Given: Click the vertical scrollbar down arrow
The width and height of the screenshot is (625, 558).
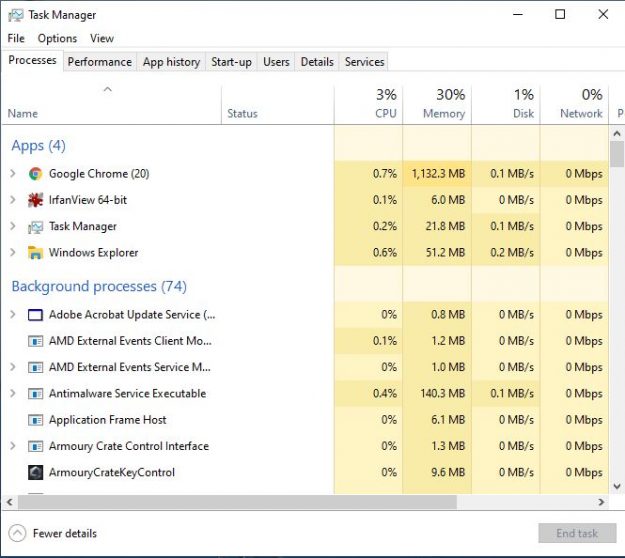Looking at the screenshot, I should click(617, 486).
